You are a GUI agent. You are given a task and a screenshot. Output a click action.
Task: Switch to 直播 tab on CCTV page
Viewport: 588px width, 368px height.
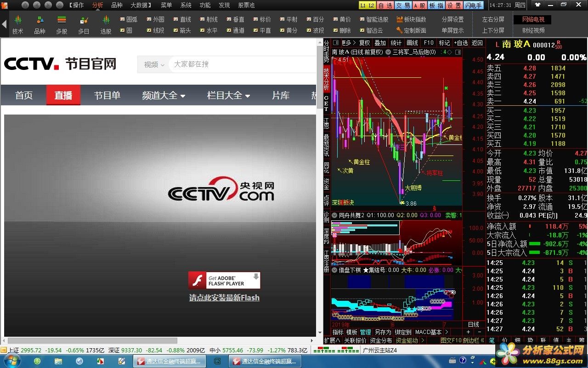click(63, 95)
